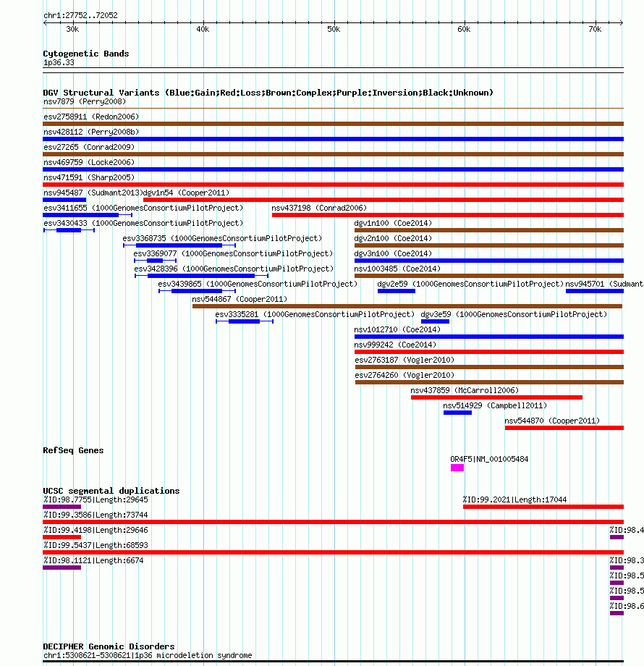Open esv2763187 (Vogler2010) label
This screenshot has height=666, width=644.
coord(404,361)
